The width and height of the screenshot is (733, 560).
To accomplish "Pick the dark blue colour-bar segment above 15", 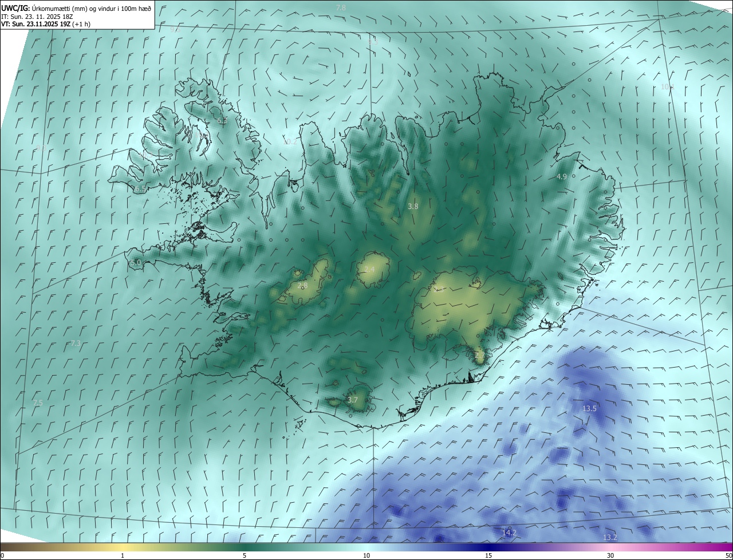I will tap(488, 547).
